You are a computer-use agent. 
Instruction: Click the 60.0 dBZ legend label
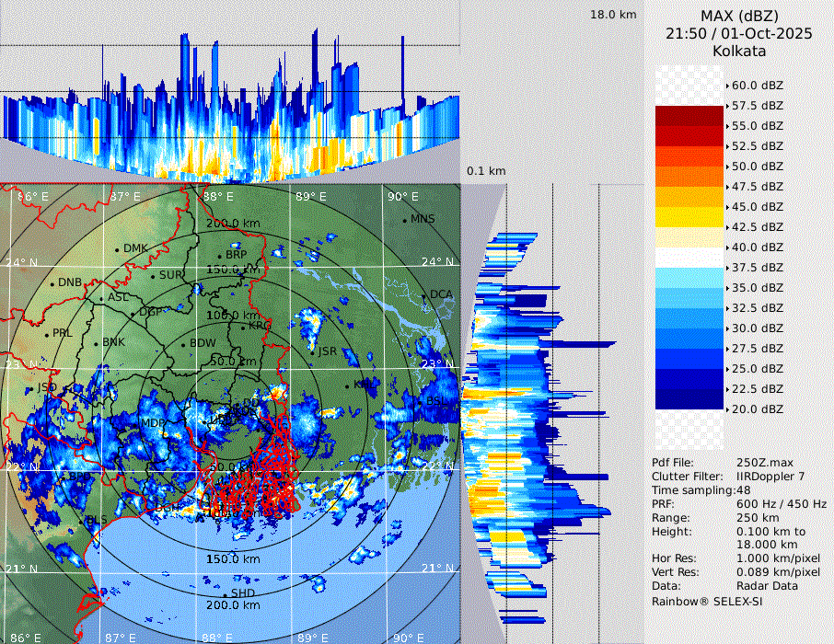tap(757, 85)
